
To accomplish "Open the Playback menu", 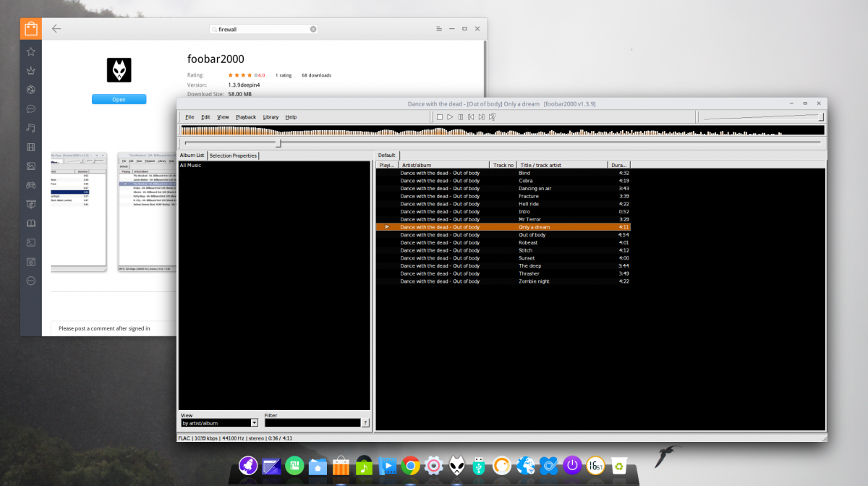I will (246, 117).
